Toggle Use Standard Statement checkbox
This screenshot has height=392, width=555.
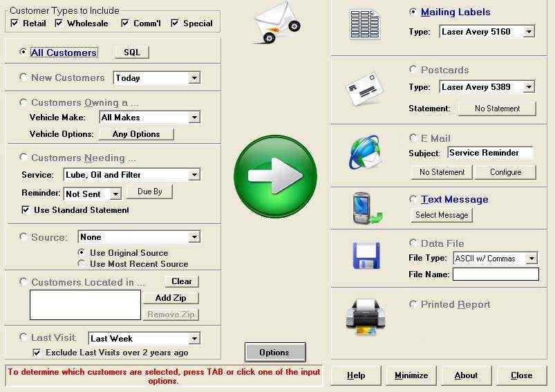(x=26, y=209)
